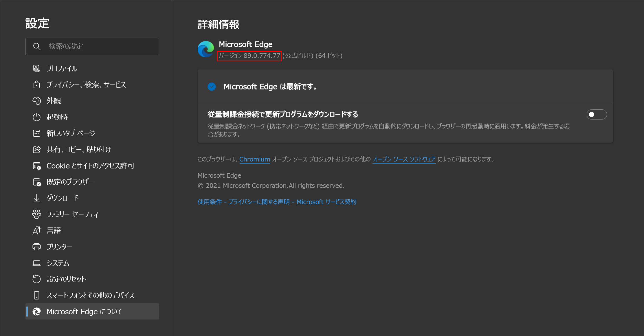Click the 設定 heading in the sidebar
644x336 pixels.
click(37, 23)
